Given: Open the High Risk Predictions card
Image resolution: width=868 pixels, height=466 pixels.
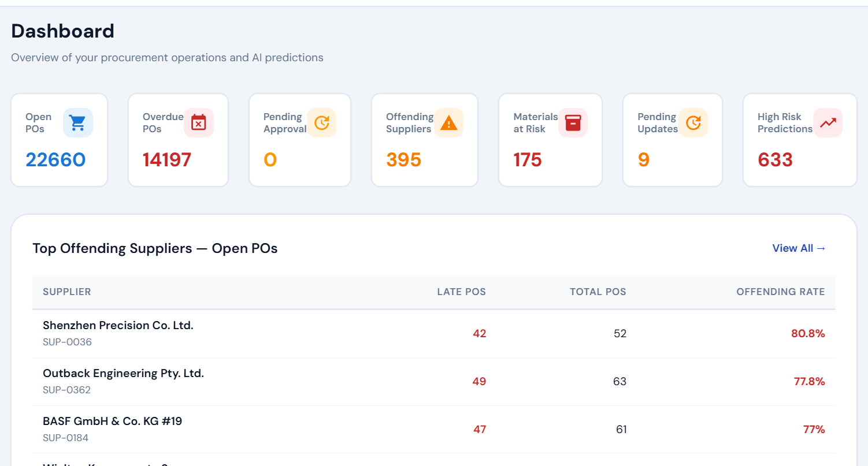Looking at the screenshot, I should [800, 140].
